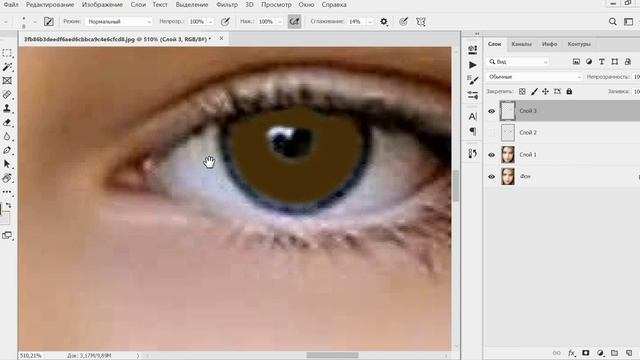Screen dimensions: 640x360
Task: Swap foreground and background colors
Action: (8, 205)
